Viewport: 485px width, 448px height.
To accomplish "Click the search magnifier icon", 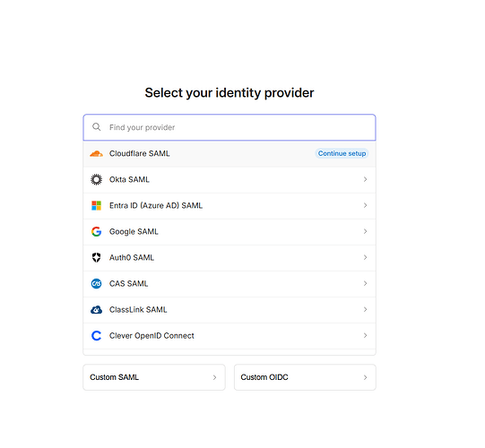I will [x=97, y=127].
